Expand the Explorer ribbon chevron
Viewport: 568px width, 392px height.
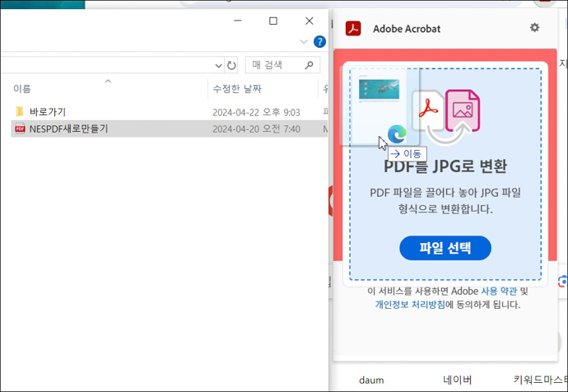click(x=304, y=42)
